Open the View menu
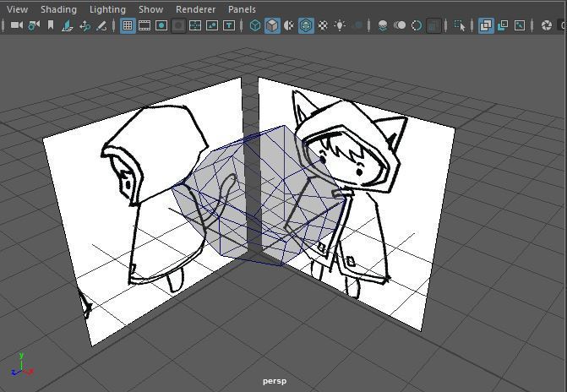 [17, 9]
